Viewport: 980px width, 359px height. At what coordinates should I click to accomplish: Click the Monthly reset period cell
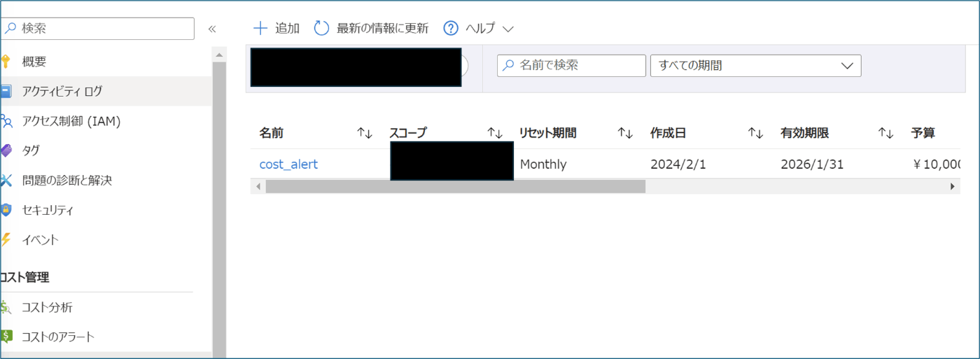click(x=543, y=164)
